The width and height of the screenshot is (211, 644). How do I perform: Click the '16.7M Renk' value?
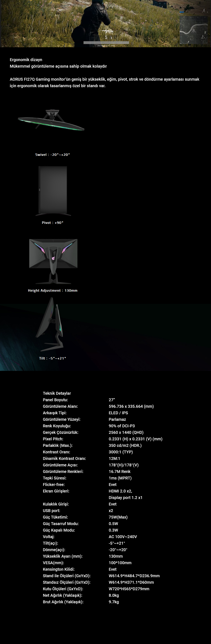click(120, 471)
